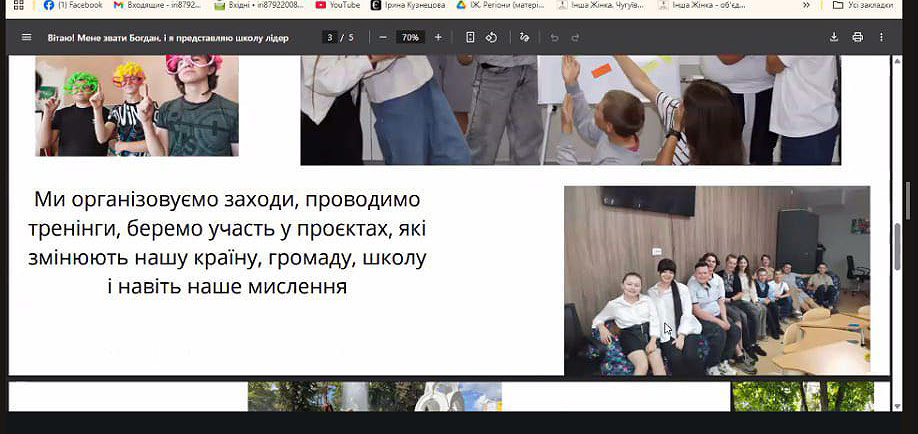Open the Усі закладки bookmarks folder
918x434 pixels.
point(863,5)
